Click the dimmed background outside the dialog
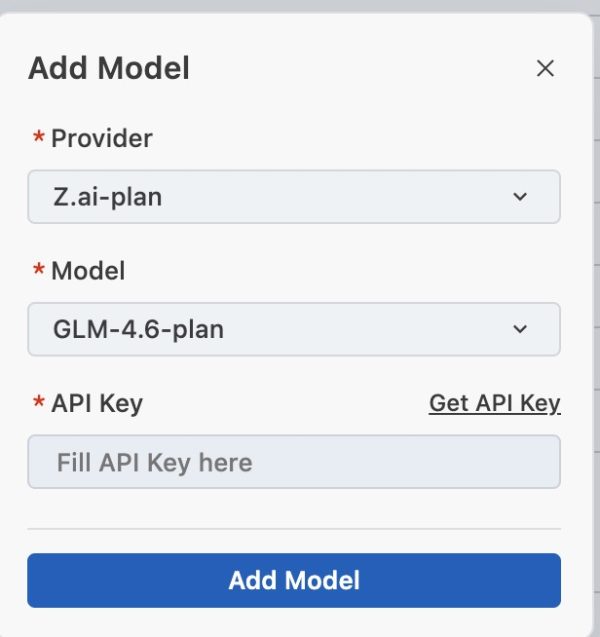This screenshot has height=637, width=600. coord(300,5)
